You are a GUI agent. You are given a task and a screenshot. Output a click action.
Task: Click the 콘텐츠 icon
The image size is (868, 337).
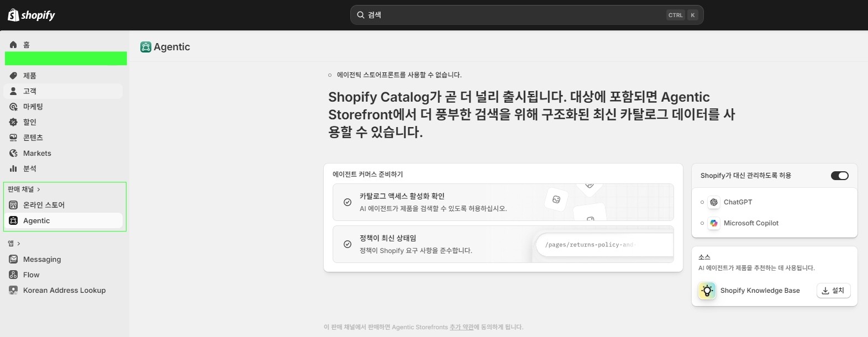coord(13,138)
